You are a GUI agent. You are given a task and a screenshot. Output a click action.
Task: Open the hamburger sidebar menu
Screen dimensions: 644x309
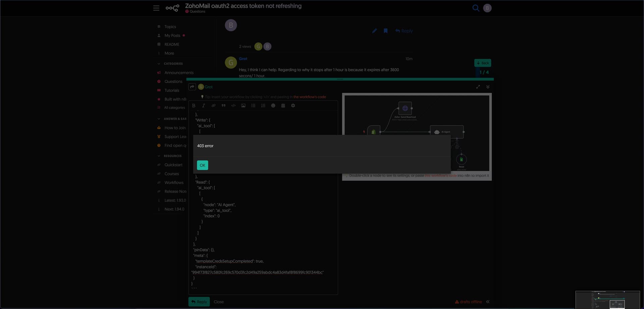156,8
